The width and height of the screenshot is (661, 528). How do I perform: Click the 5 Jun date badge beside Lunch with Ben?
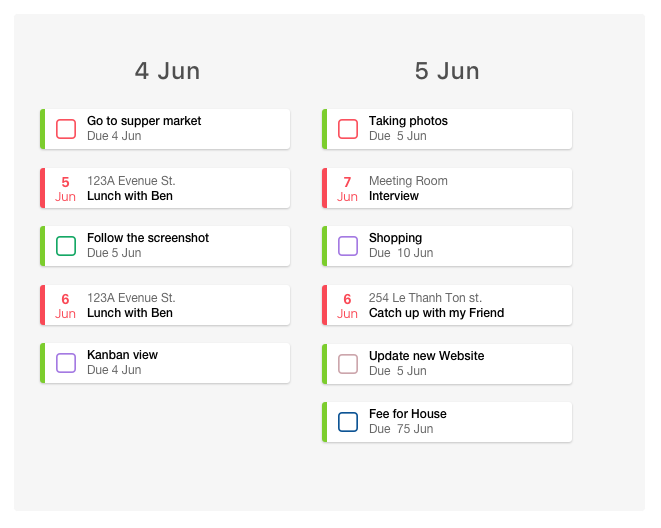pos(65,189)
